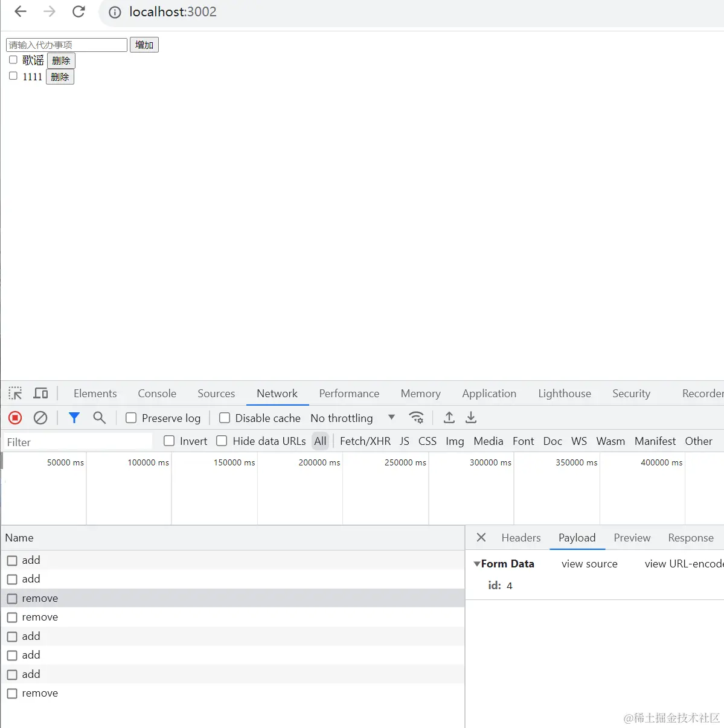
Task: Tick the 歌谣 todo checkbox
Action: tap(13, 60)
